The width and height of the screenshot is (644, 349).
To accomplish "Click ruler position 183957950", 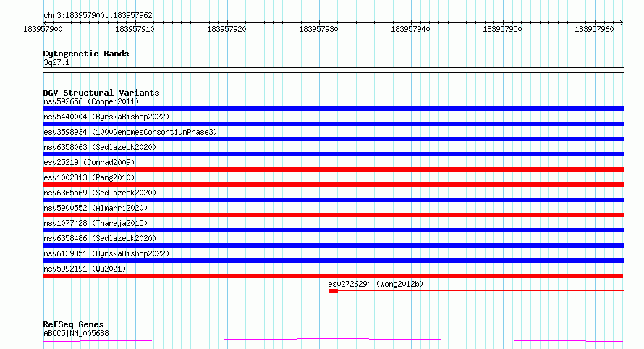I will tap(502, 29).
